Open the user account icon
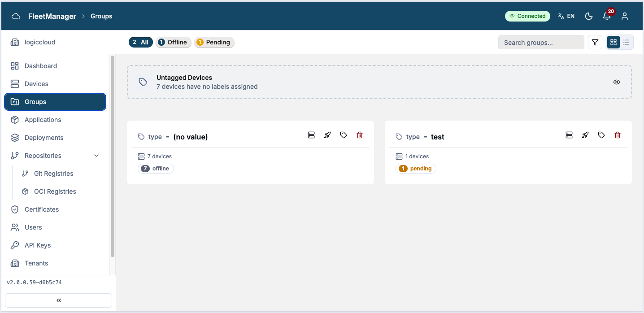 [625, 16]
